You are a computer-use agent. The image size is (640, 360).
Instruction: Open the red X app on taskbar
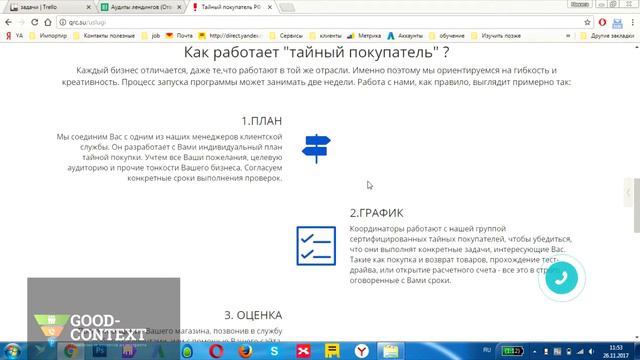tap(303, 351)
